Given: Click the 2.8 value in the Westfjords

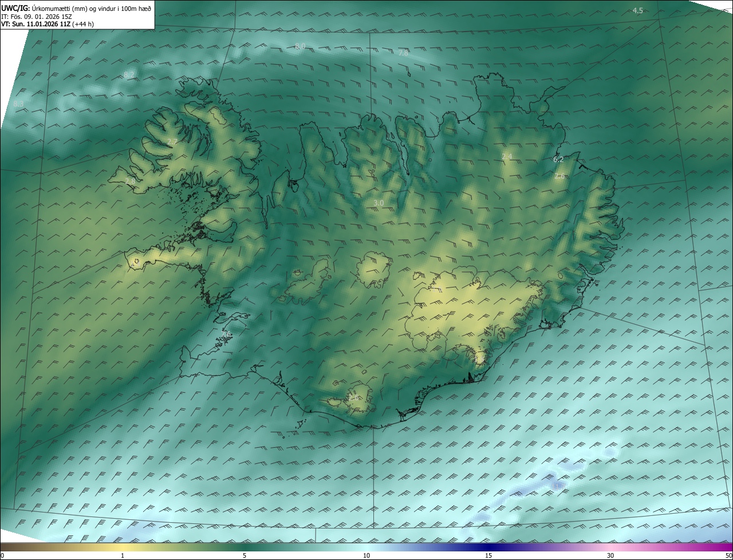Looking at the screenshot, I should pyautogui.click(x=130, y=181).
